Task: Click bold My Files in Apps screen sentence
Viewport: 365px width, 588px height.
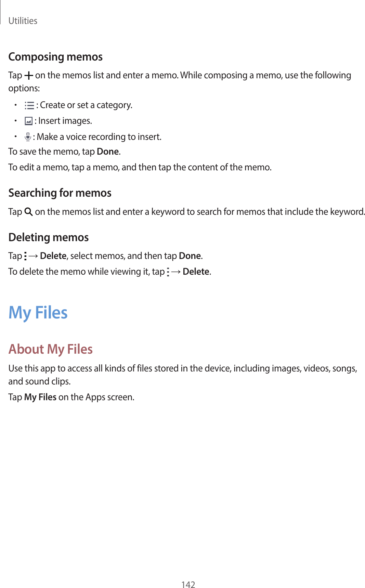Action: click(x=40, y=397)
